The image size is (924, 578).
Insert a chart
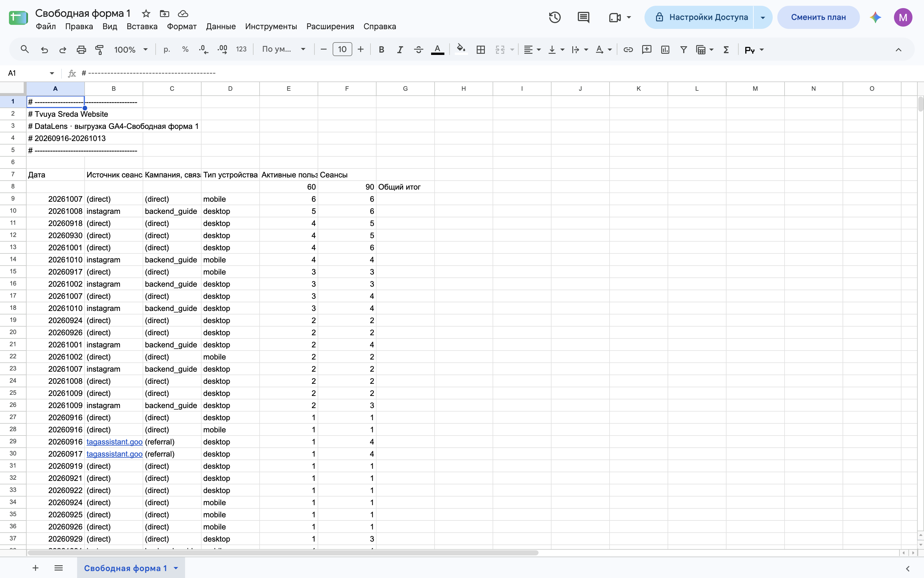665,50
